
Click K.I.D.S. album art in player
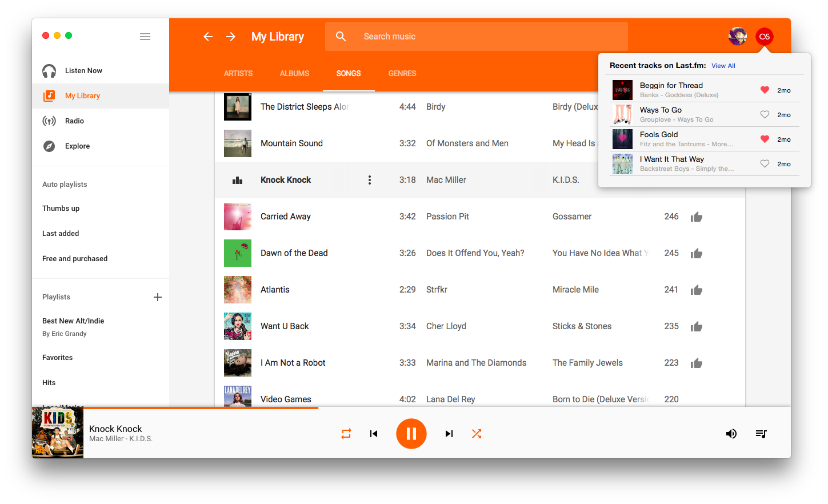[58, 433]
